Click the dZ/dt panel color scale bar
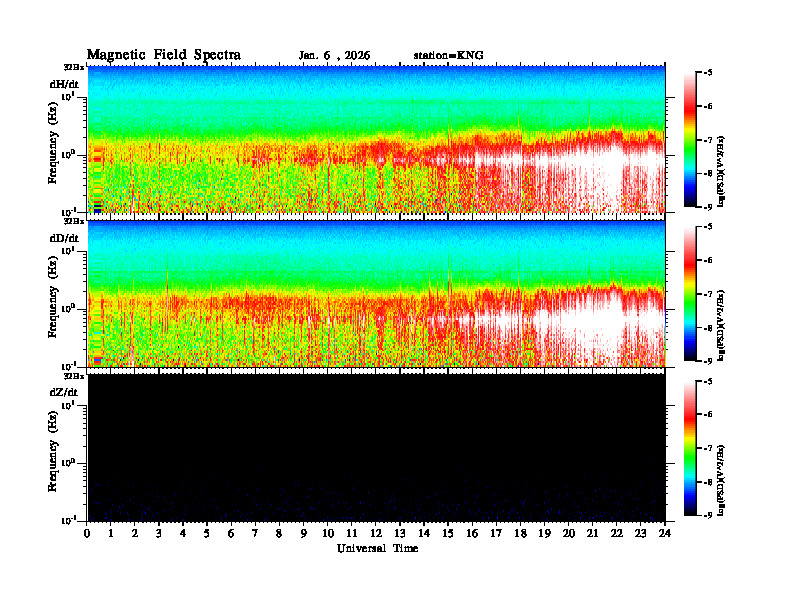The height and width of the screenshot is (612, 792). 690,448
